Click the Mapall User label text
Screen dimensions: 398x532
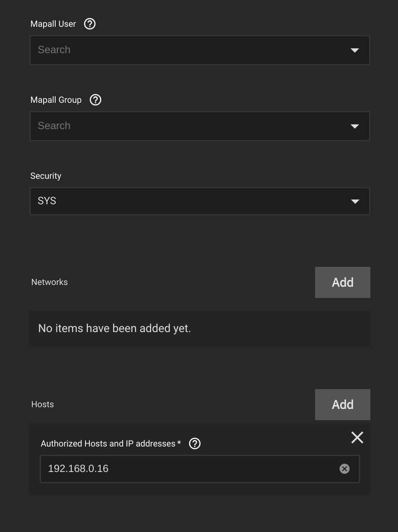pyautogui.click(x=53, y=24)
